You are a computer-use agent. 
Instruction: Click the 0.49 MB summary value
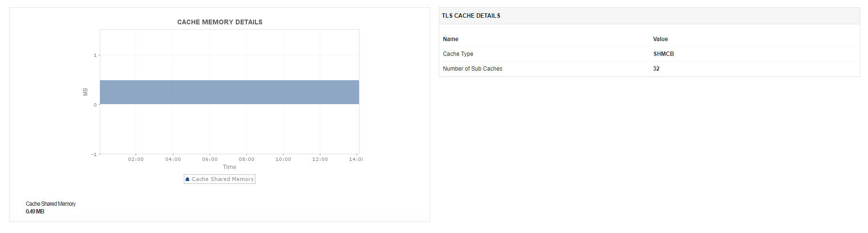coord(35,212)
